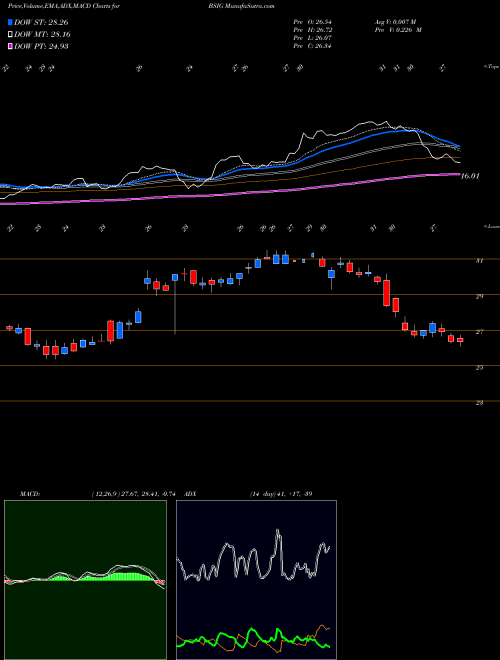500x660 pixels.
Task: Click the 25 price axis label
Action: pos(479,367)
